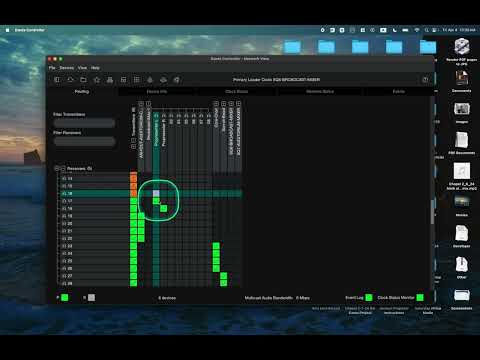
Task: Click the Filter Receivers input field
Action: tap(84, 142)
